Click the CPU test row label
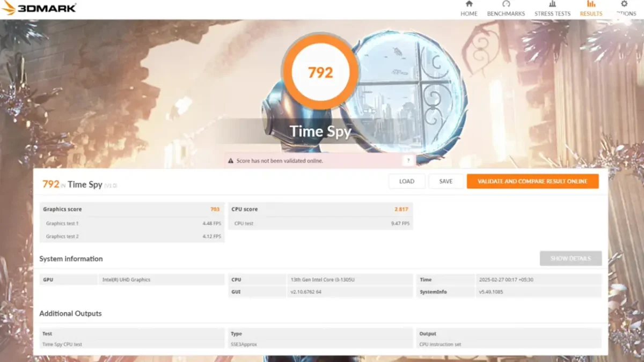644x362 pixels. (244, 224)
